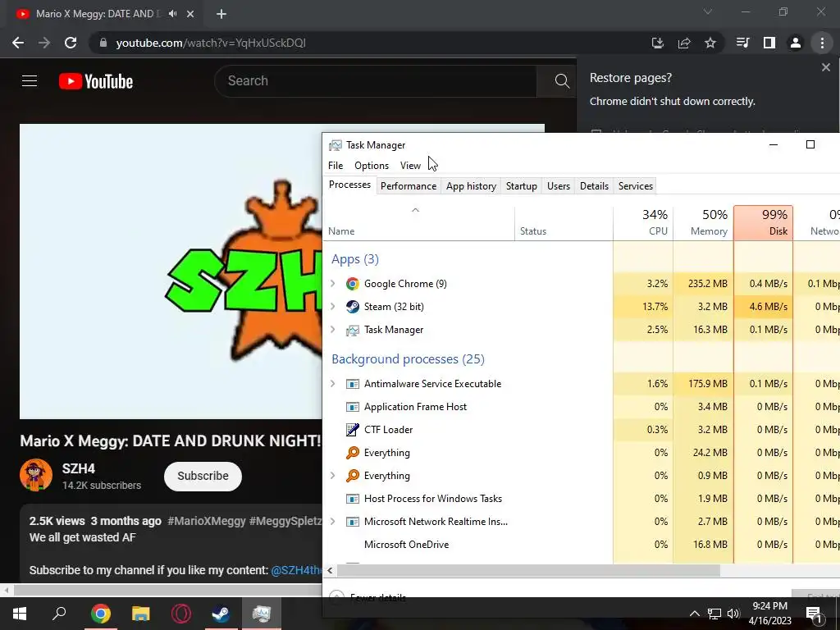Open the system tray volume icon
The height and width of the screenshot is (630, 840).
(733, 614)
